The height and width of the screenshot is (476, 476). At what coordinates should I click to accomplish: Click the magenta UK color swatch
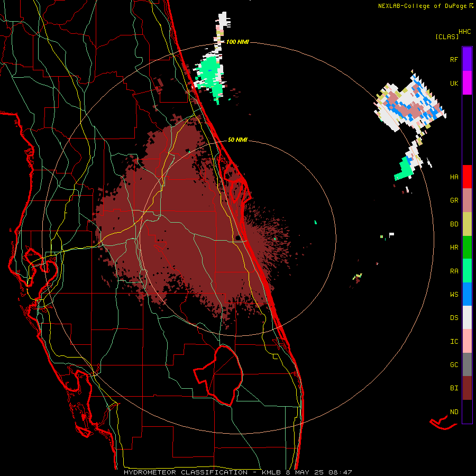pos(467,83)
